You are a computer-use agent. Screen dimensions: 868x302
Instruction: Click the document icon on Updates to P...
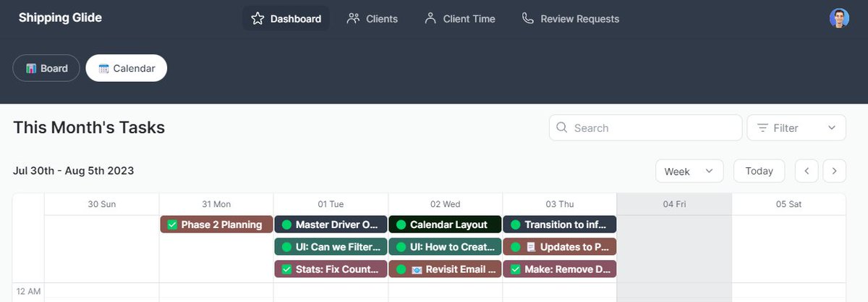tap(531, 247)
